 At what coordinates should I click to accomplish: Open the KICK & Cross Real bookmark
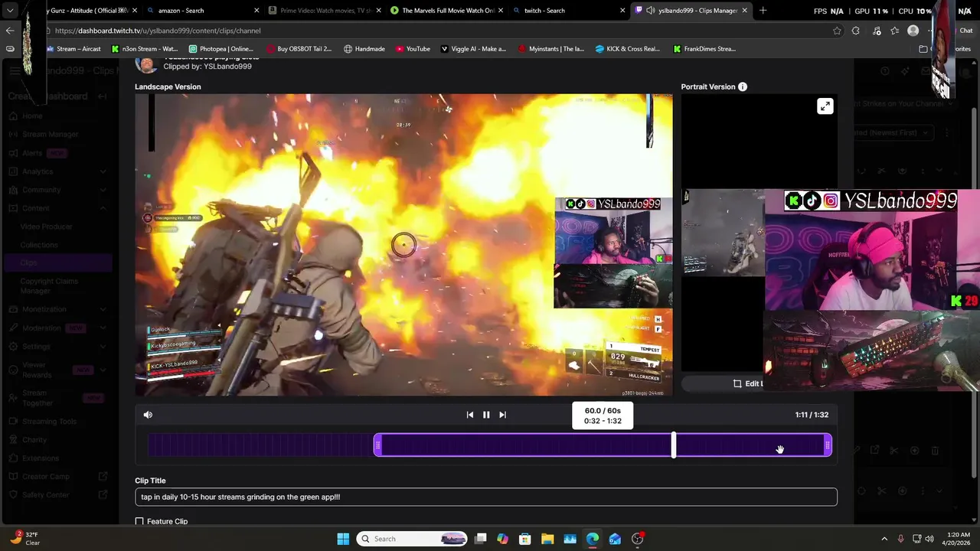[628, 49]
